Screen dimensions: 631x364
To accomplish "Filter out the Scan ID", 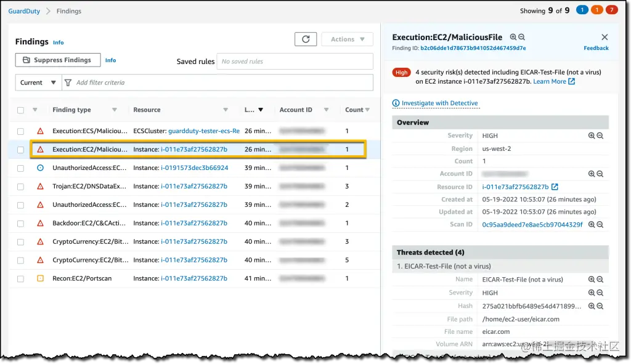I will point(600,224).
